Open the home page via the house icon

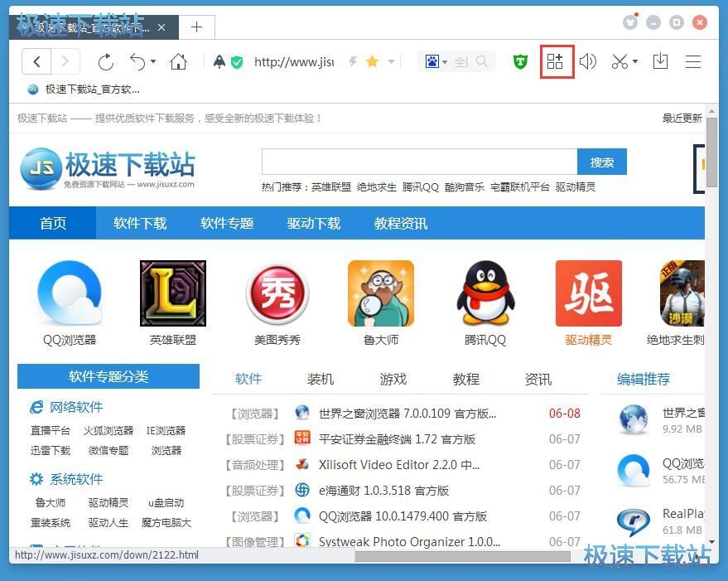point(178,61)
